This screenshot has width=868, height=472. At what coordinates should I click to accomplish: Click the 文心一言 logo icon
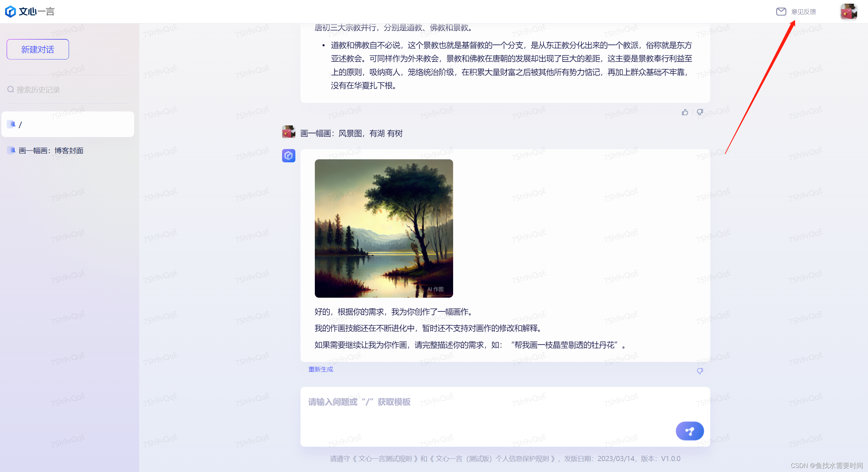11,12
